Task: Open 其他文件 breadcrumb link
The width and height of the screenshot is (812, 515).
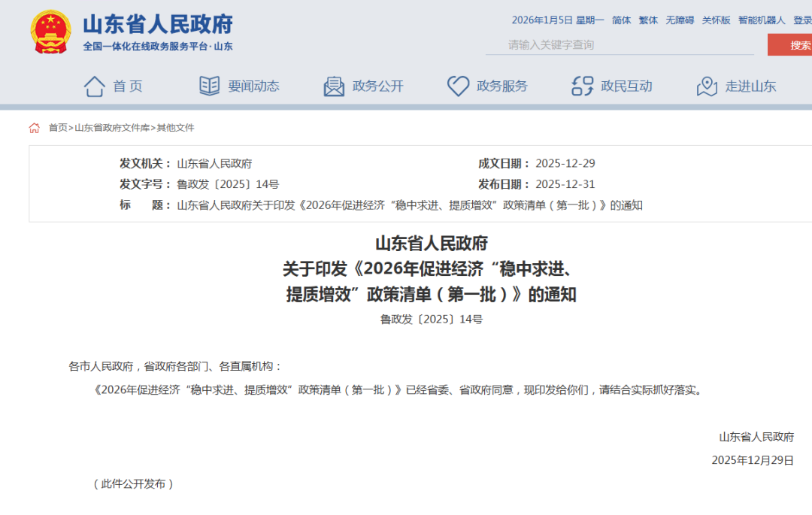Action: 175,128
